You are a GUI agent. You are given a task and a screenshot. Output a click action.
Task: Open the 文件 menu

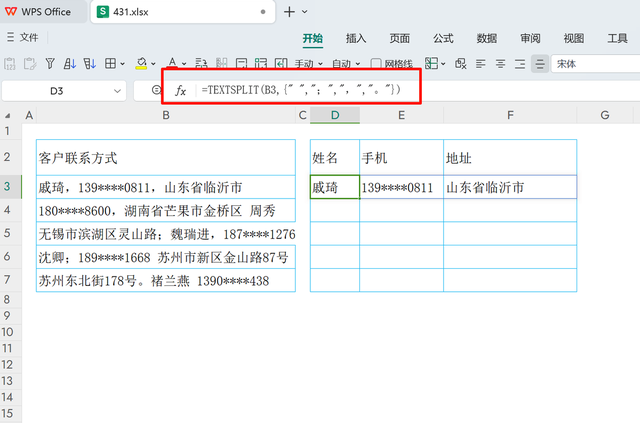point(29,37)
